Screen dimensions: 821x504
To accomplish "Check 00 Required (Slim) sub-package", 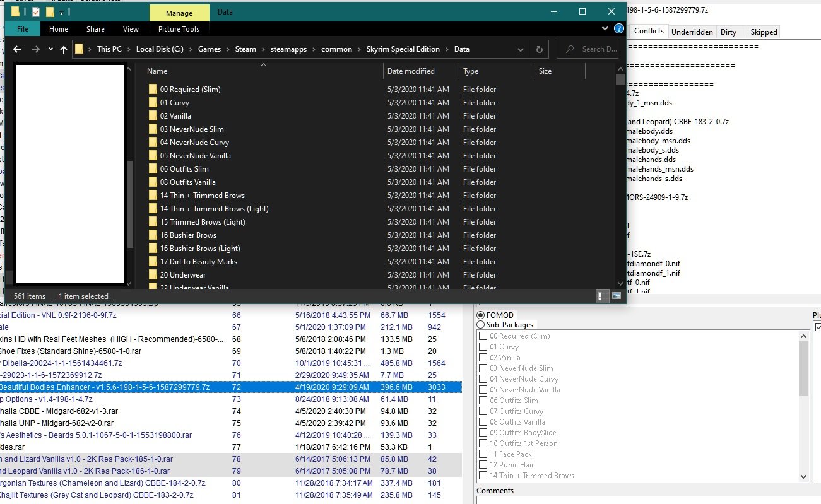I will [x=483, y=336].
